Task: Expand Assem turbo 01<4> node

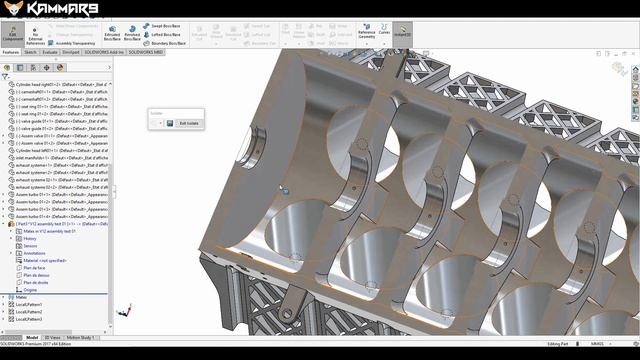Action: (4, 217)
